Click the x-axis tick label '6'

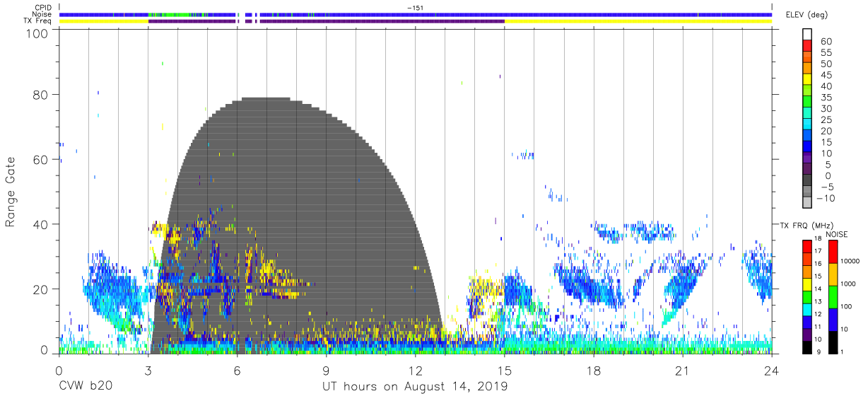(x=237, y=371)
